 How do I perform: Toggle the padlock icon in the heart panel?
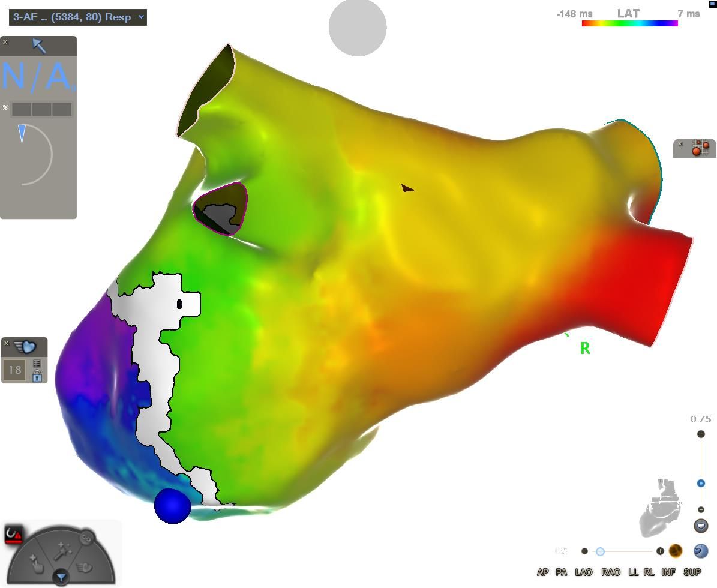(37, 376)
